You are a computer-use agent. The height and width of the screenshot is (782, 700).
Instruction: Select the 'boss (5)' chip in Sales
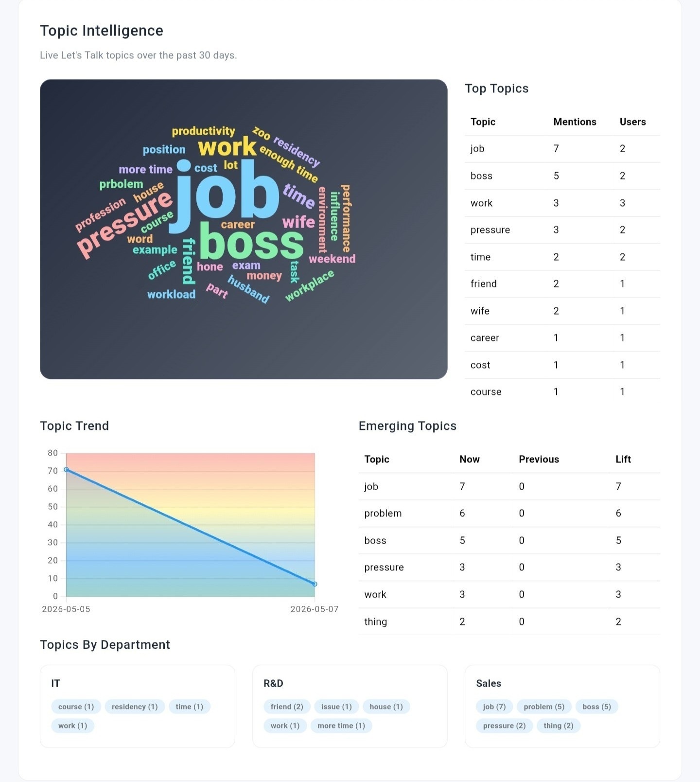pos(596,707)
